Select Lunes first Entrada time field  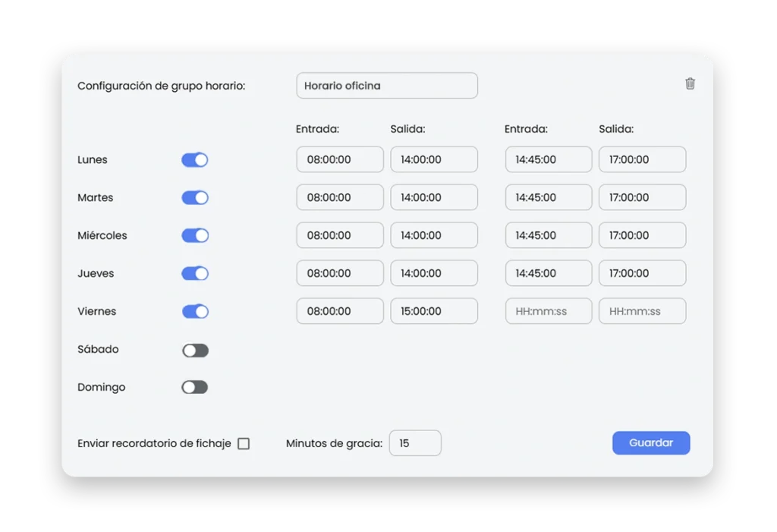pos(340,160)
